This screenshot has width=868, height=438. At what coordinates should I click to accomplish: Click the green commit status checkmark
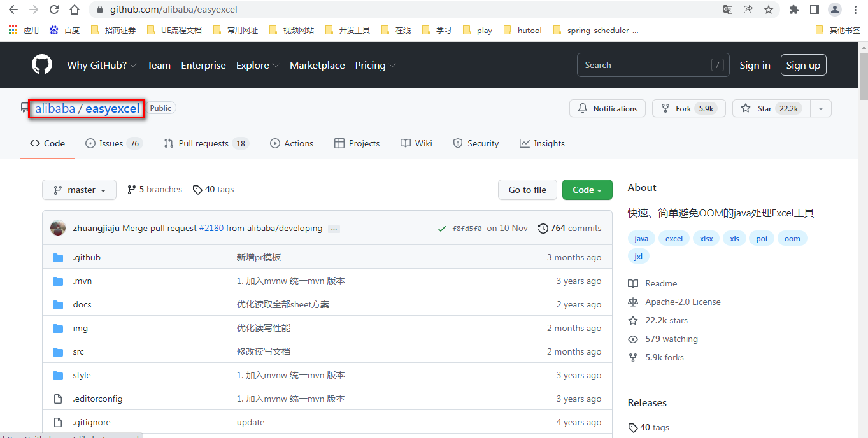point(442,229)
